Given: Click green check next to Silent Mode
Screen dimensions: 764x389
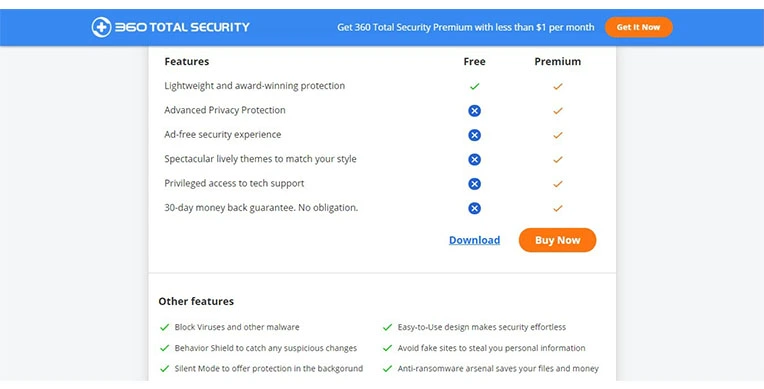Looking at the screenshot, I should click(165, 369).
